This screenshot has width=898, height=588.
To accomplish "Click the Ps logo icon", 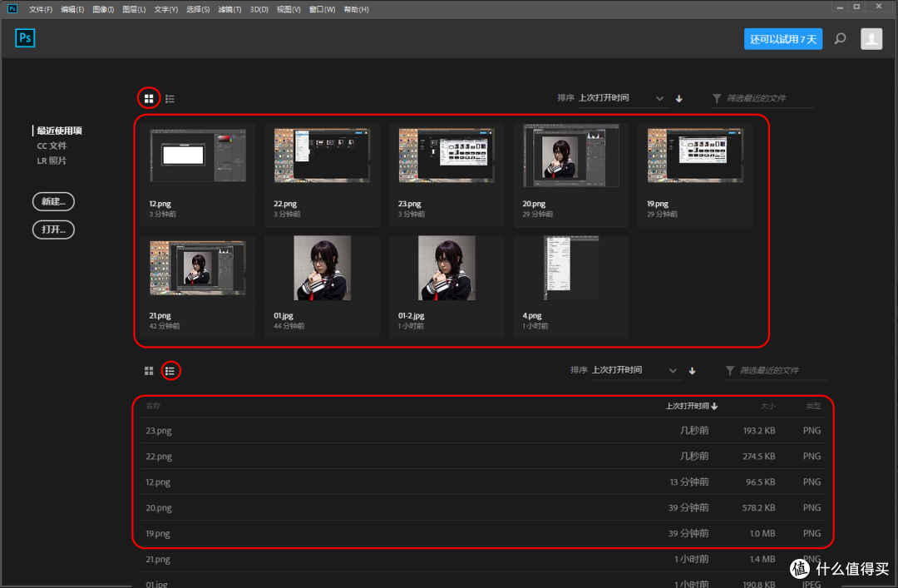I will (x=24, y=37).
